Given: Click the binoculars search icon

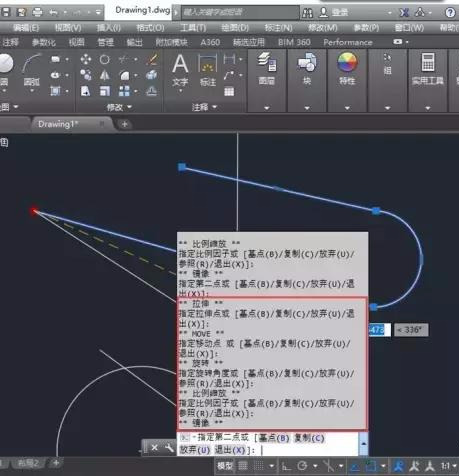Looking at the screenshot, I should point(307,13).
